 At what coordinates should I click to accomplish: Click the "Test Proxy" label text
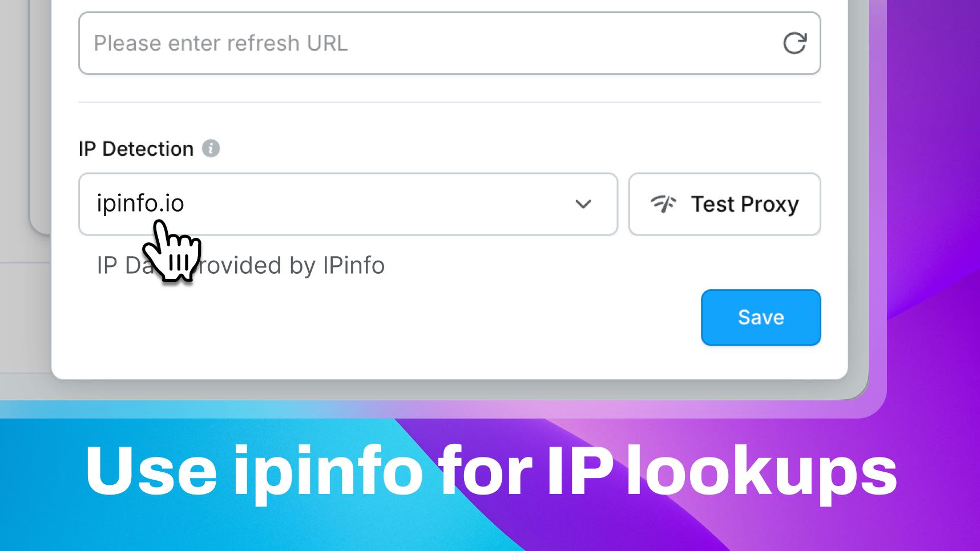[x=744, y=204]
